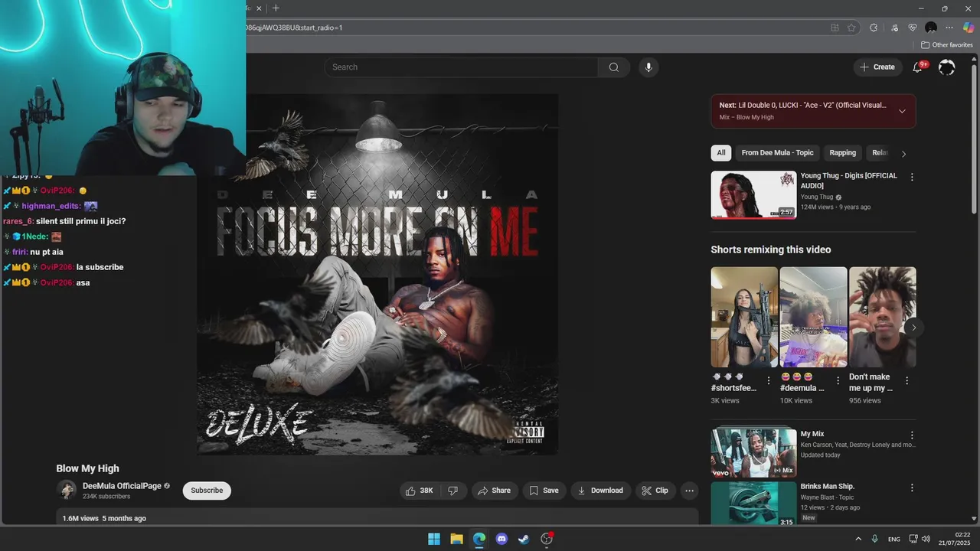This screenshot has width=980, height=551.
Task: Open options menu for Young Thug Digits video
Action: [x=912, y=177]
